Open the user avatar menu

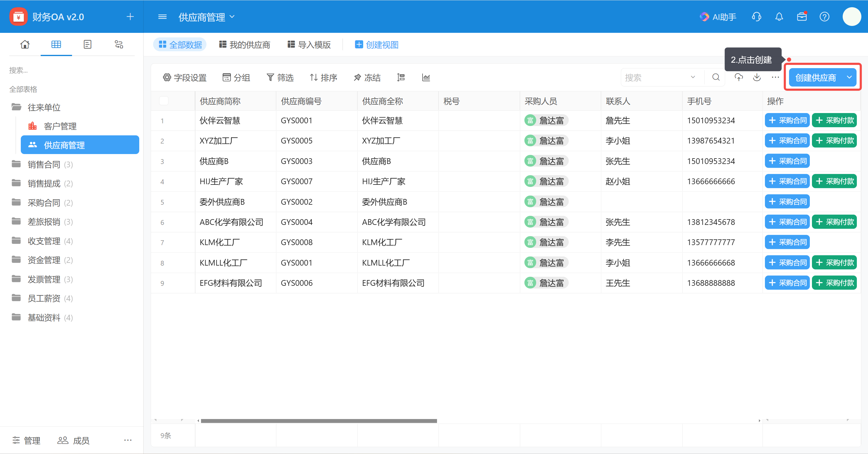coord(852,17)
